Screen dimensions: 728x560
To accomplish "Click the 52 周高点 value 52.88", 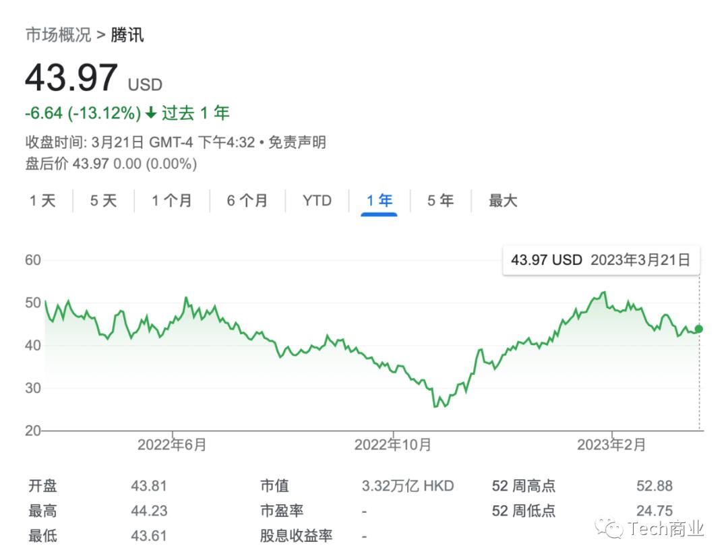I will [x=654, y=486].
